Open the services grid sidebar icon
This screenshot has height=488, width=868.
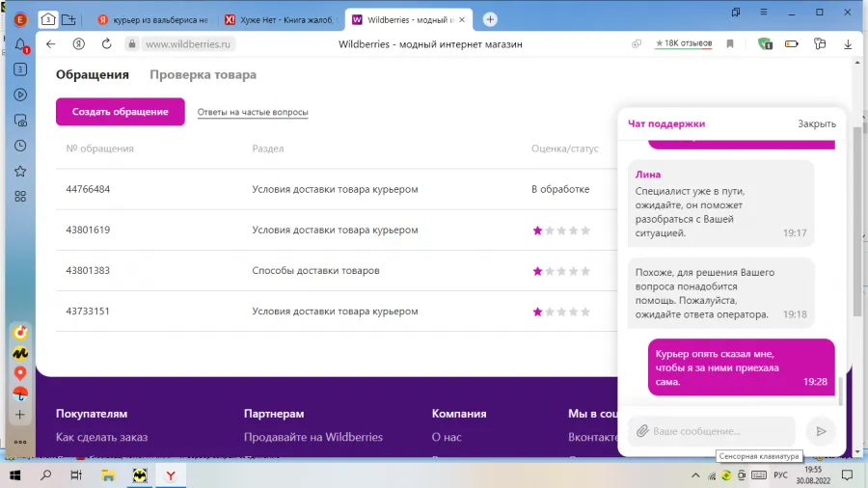(x=20, y=197)
